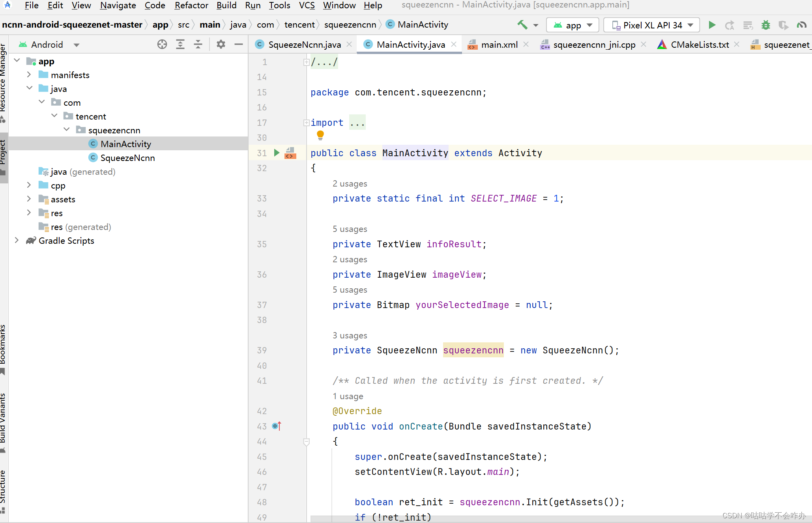The height and width of the screenshot is (523, 812).
Task: Expand the cpp folder in tree
Action: tap(29, 185)
